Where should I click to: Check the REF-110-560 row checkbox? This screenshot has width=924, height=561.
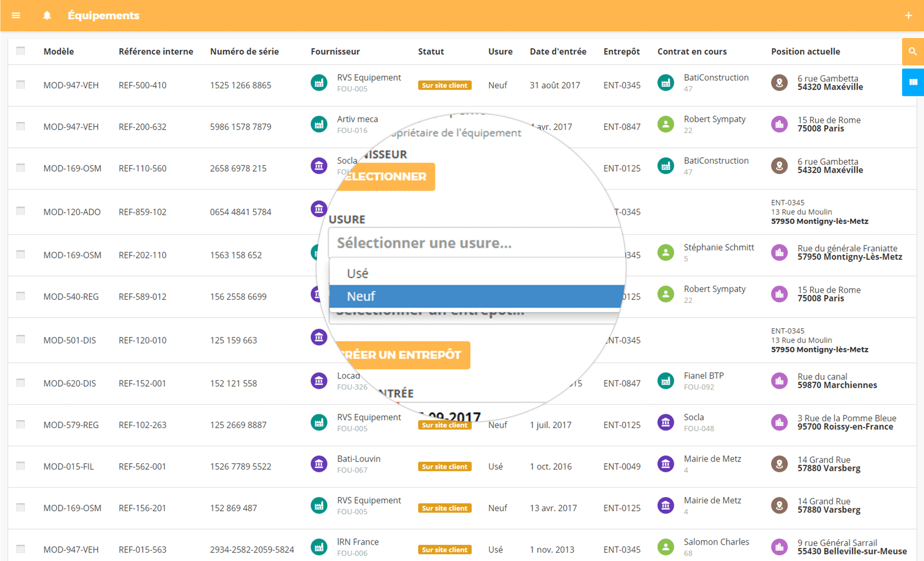pyautogui.click(x=21, y=168)
